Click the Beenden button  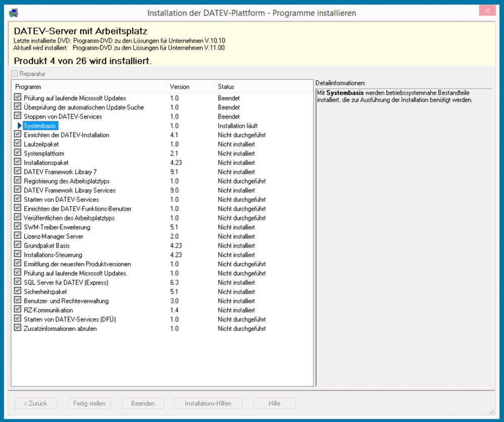(143, 403)
